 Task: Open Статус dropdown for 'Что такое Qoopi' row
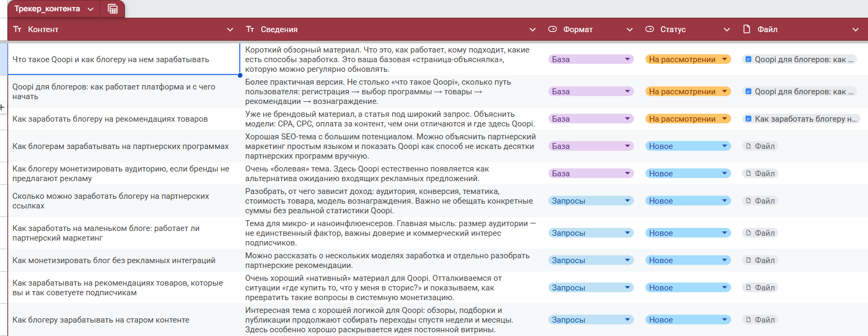[688, 59]
